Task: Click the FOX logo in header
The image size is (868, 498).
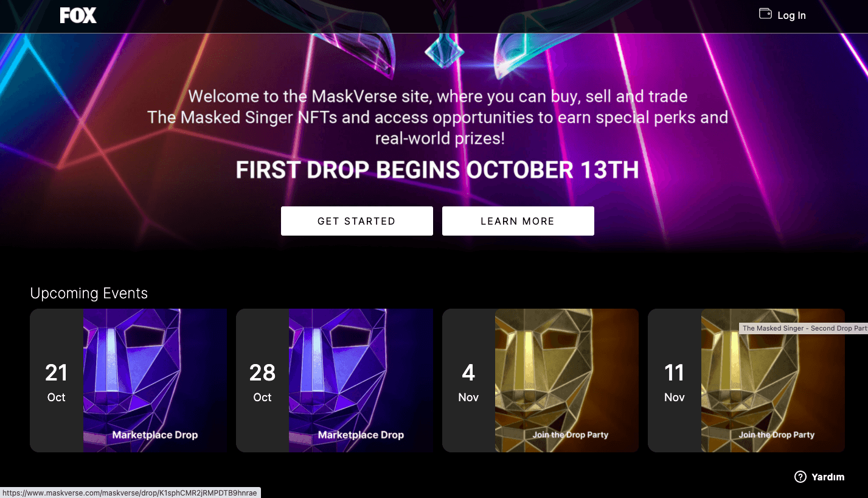Action: pos(78,16)
